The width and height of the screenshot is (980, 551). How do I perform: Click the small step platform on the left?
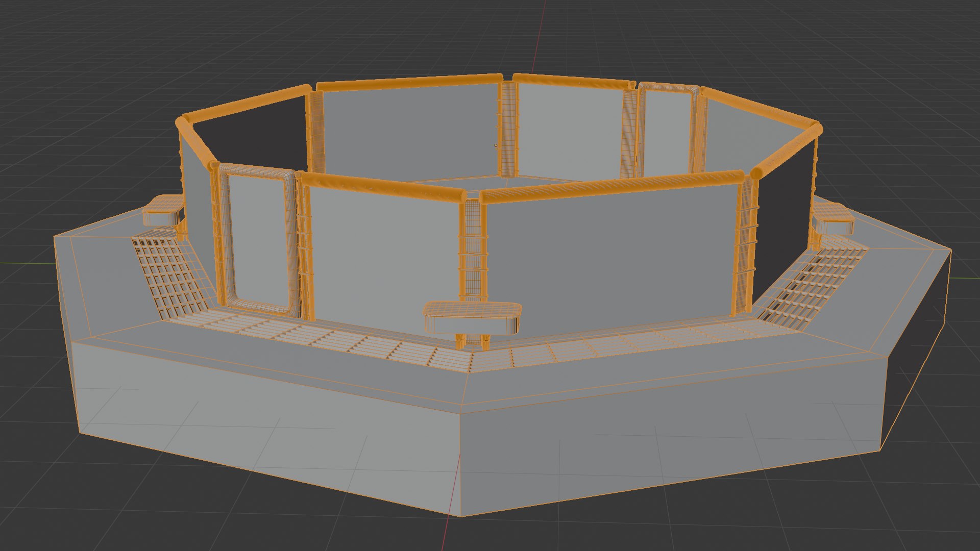point(162,210)
